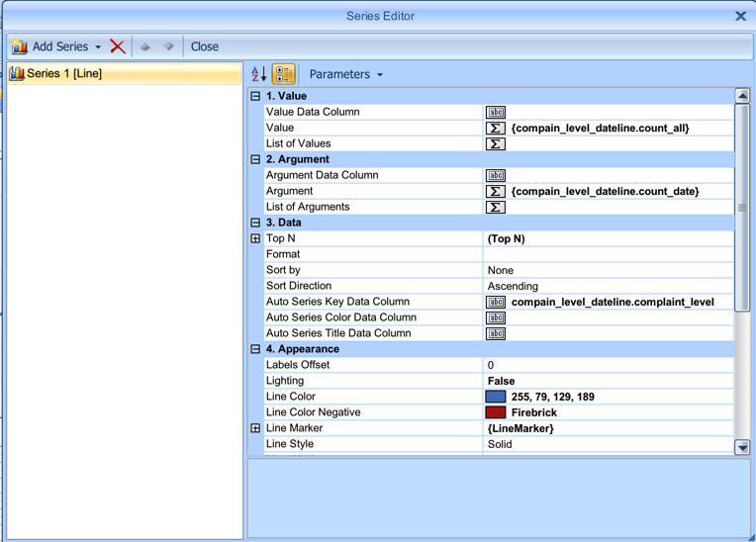Screen dimensions: 756x542
Task: Select compain_level_dateline.complaint_level column value
Action: pyautogui.click(x=613, y=302)
